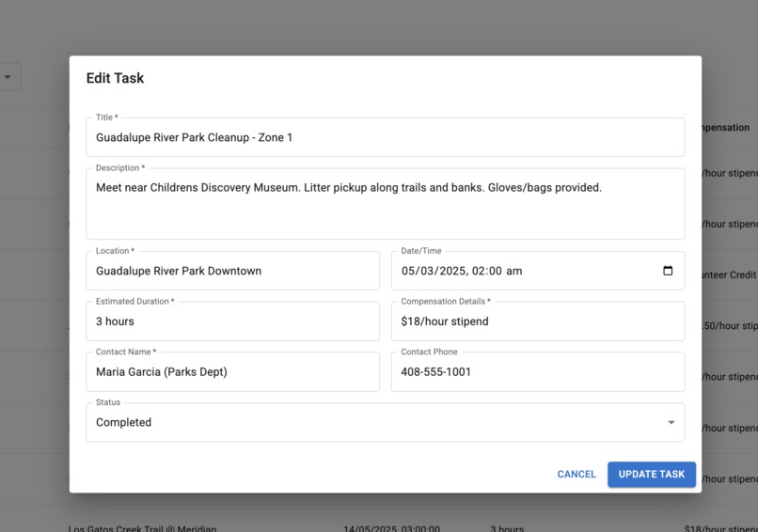The height and width of the screenshot is (532, 758).
Task: Click 'Los Gatos Creek Trail @ Meridian' row text
Action: click(x=142, y=528)
